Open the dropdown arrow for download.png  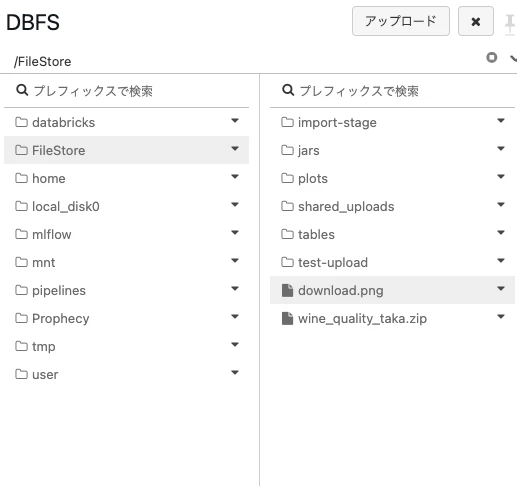(501, 288)
